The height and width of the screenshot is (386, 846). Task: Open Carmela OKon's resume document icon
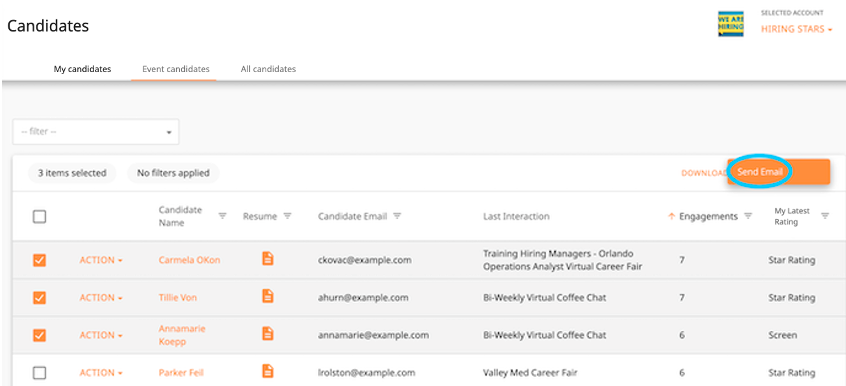(268, 259)
